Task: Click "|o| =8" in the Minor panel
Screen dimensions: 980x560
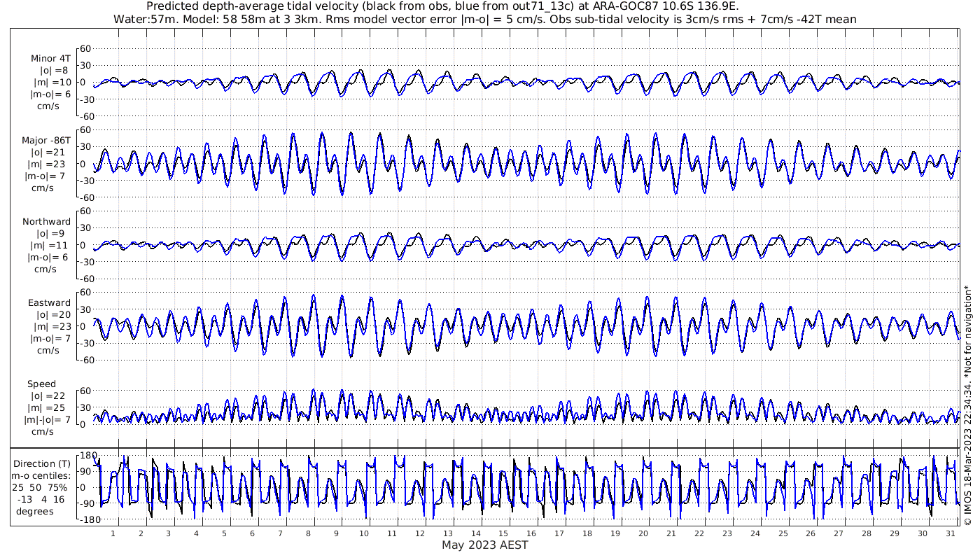Action: (54, 71)
